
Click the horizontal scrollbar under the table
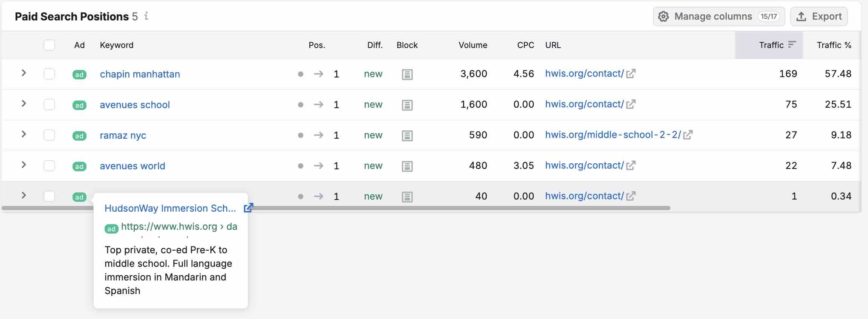click(336, 208)
